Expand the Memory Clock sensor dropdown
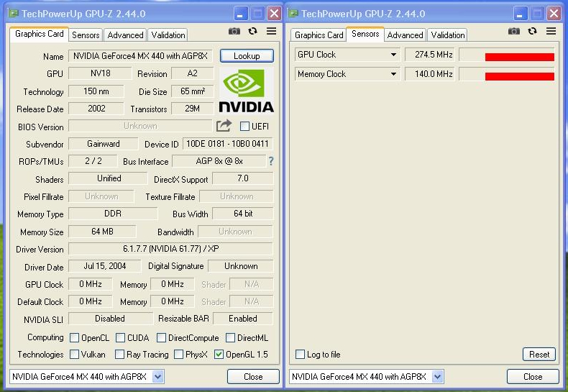The image size is (568, 392). pyautogui.click(x=393, y=74)
